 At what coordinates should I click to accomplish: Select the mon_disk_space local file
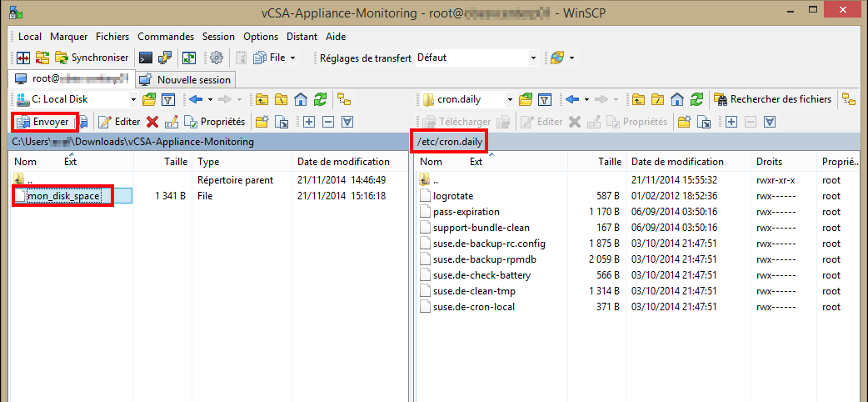click(63, 196)
